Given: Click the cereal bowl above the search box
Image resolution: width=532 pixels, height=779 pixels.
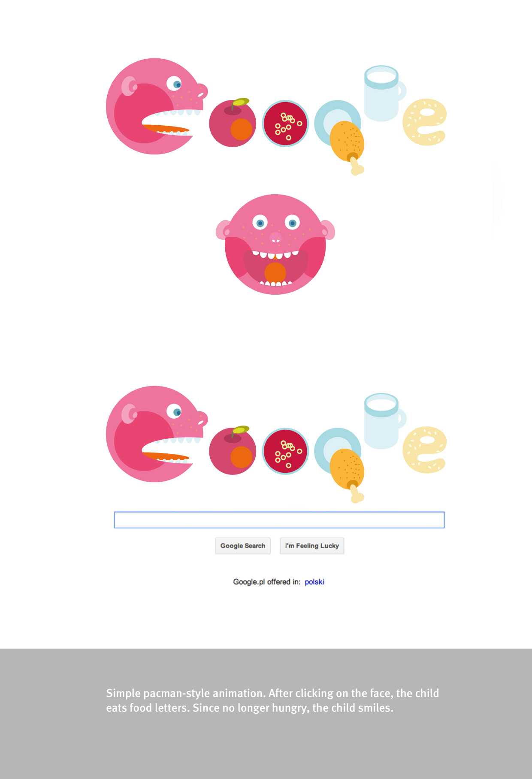Looking at the screenshot, I should point(285,451).
